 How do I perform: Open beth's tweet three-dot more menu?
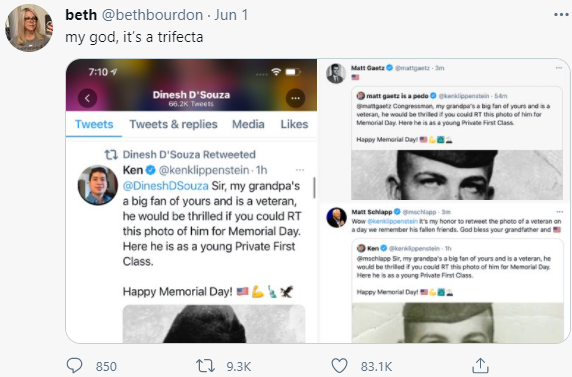[561, 15]
